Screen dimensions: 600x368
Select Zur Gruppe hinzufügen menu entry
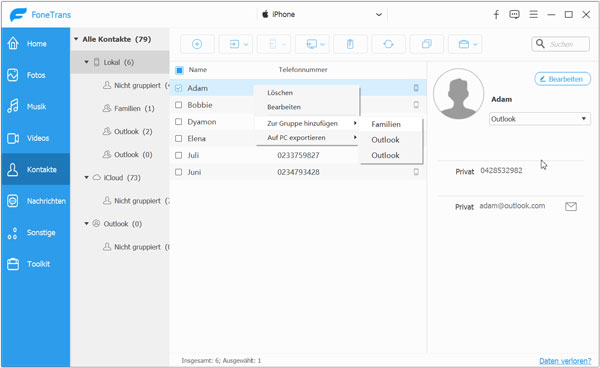(x=307, y=123)
